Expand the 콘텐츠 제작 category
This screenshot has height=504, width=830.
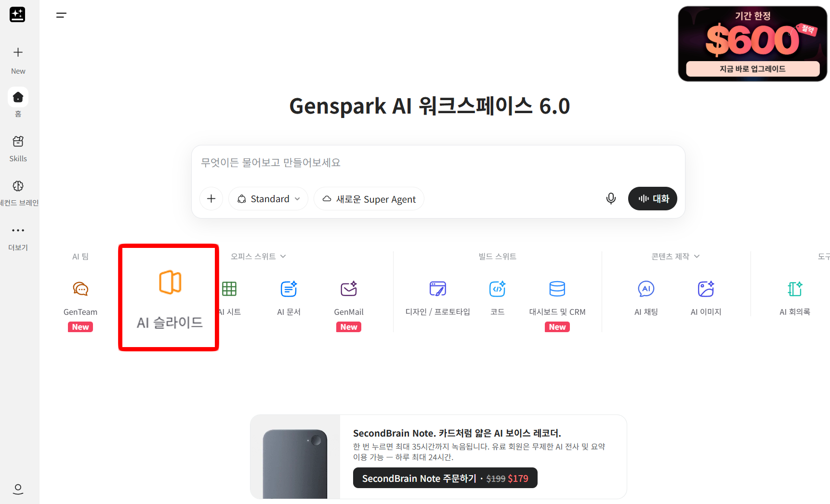675,257
